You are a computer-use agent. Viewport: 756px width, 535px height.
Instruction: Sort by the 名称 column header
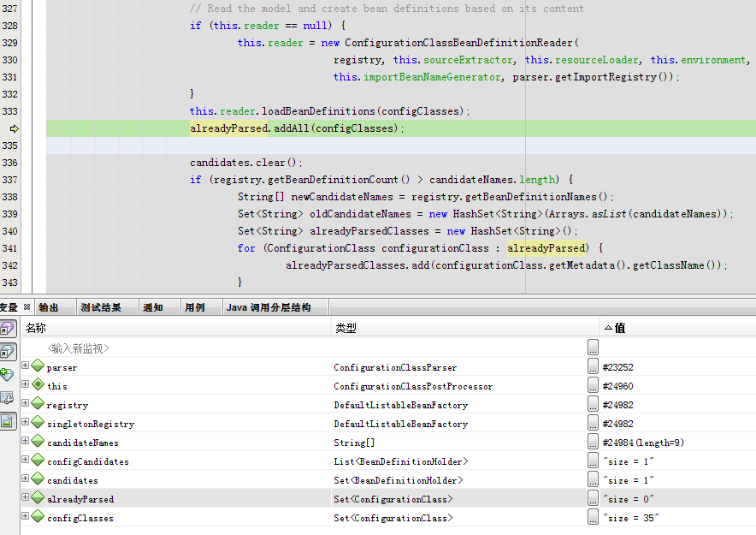pyautogui.click(x=175, y=328)
